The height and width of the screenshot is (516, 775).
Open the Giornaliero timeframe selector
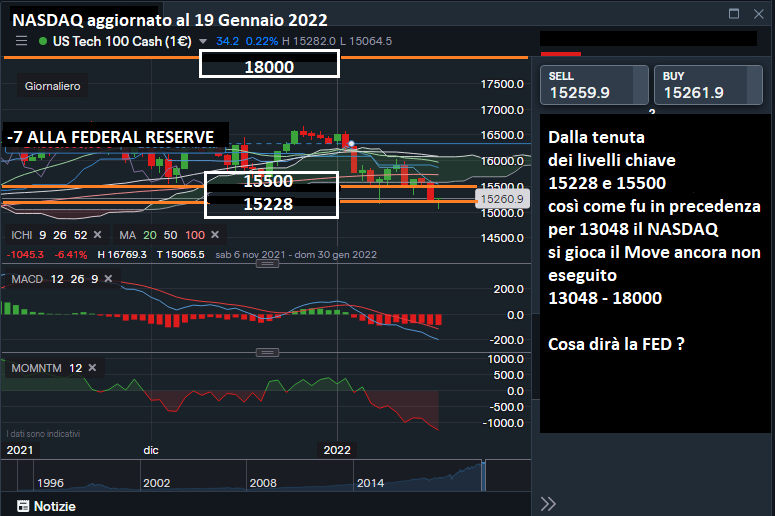tap(52, 86)
